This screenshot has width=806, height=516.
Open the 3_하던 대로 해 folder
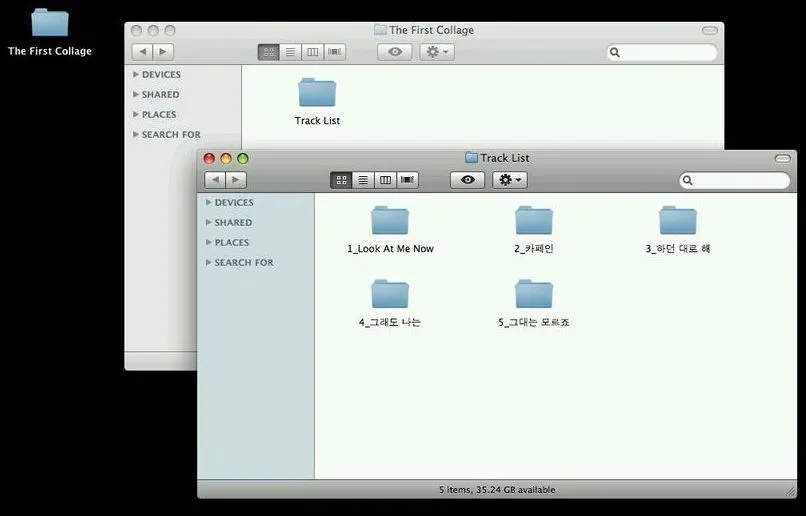(x=677, y=221)
